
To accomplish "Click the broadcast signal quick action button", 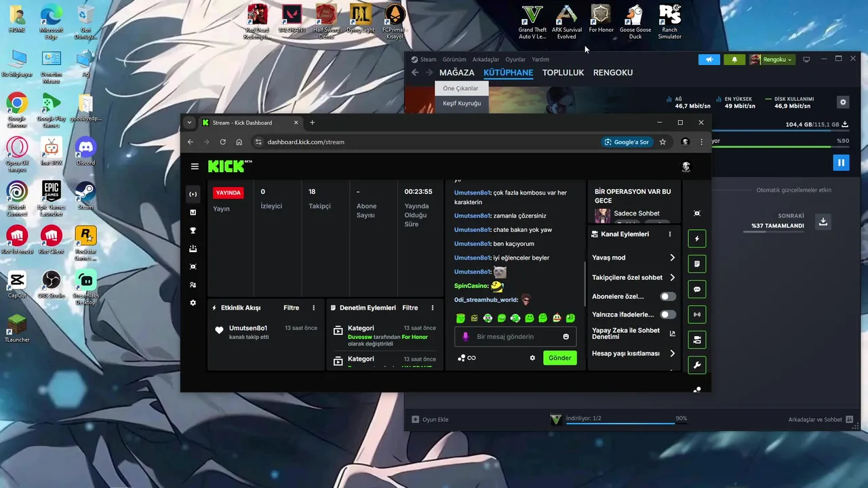I will (696, 314).
